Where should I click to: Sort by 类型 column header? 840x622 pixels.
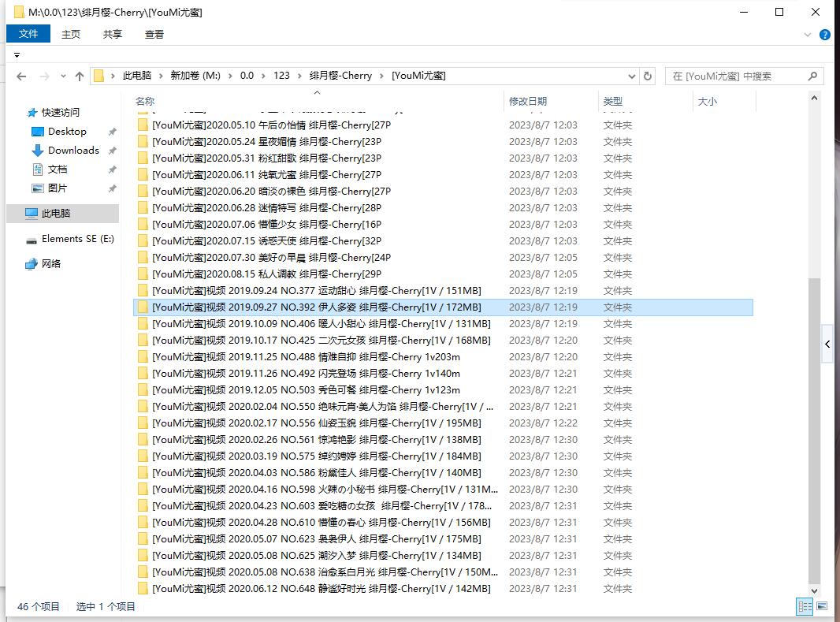point(613,101)
